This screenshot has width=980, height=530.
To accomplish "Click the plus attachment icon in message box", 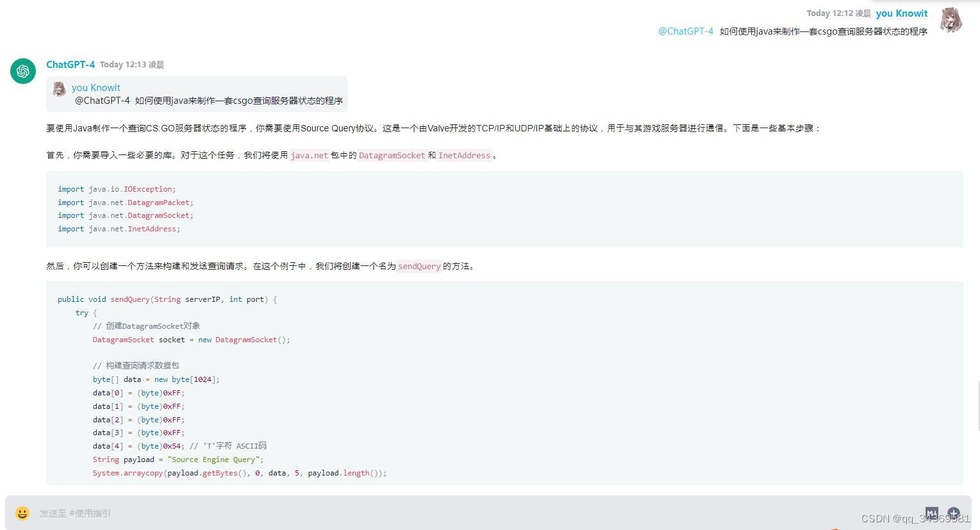I will [x=954, y=513].
